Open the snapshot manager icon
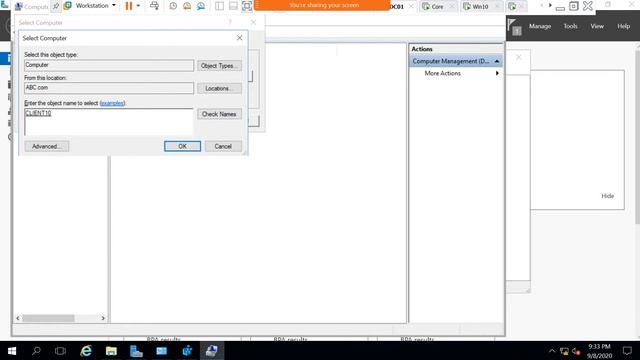 click(201, 6)
